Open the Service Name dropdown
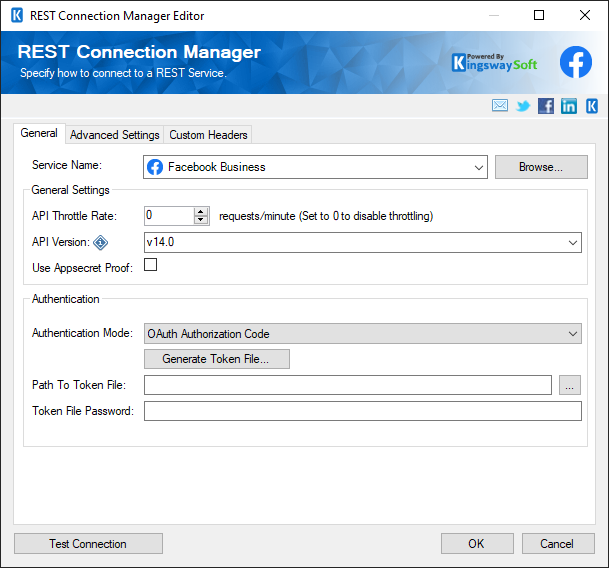Viewport: 609px width, 568px height. [x=315, y=167]
